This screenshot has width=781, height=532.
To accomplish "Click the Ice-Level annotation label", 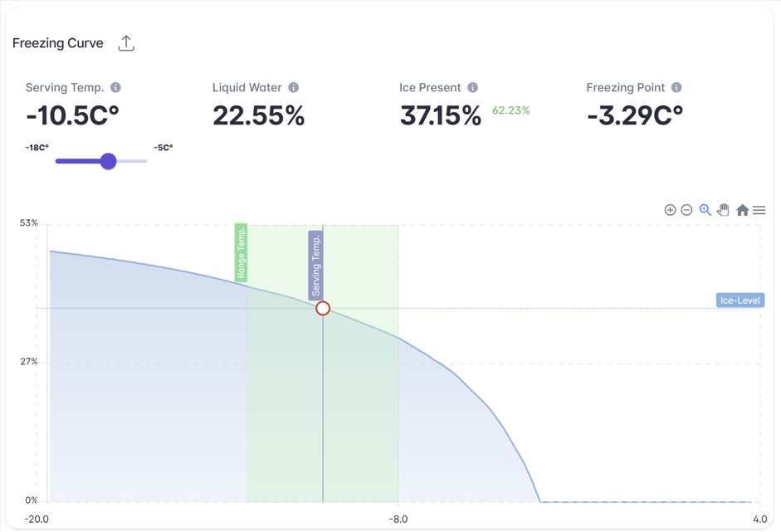I will point(740,300).
